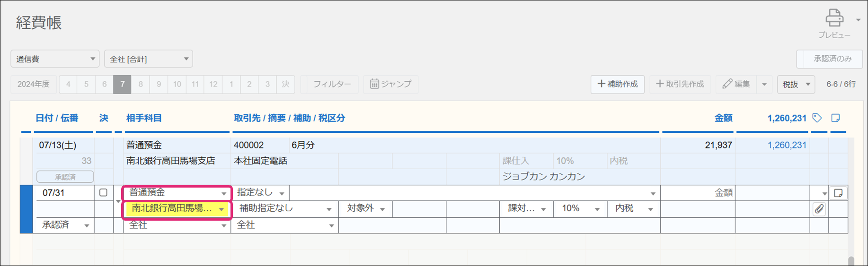The image size is (868, 266).
Task: Toggle the 承認済のみ filter
Action: pos(832,59)
